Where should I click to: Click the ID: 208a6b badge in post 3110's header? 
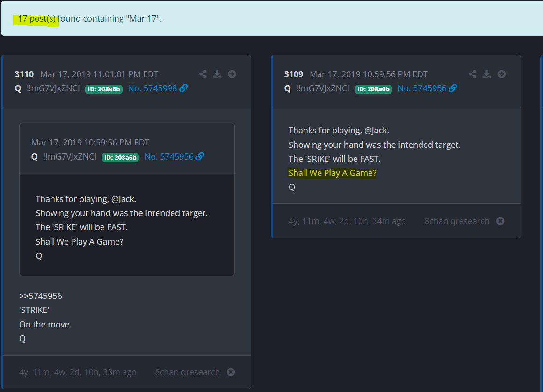(x=104, y=89)
